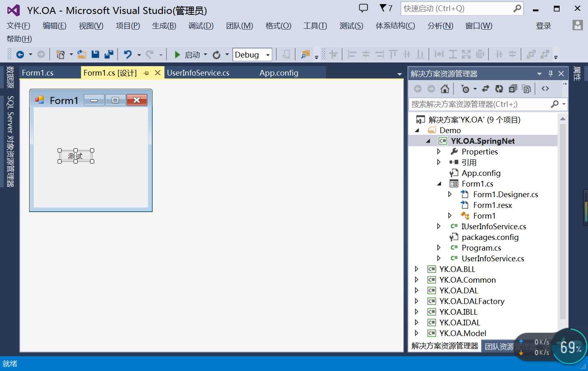Screen dimensions: 588x371
Task: Click the New Project toolbar icon
Action: [60, 54]
